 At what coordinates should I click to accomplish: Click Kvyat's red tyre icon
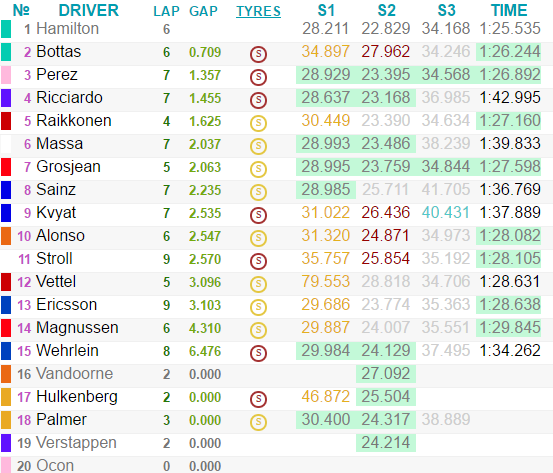tap(258, 215)
